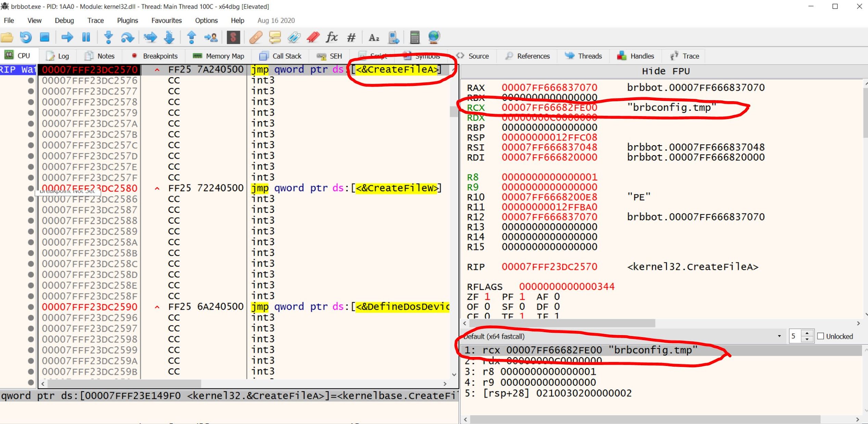Open the Plugins menu

click(127, 21)
